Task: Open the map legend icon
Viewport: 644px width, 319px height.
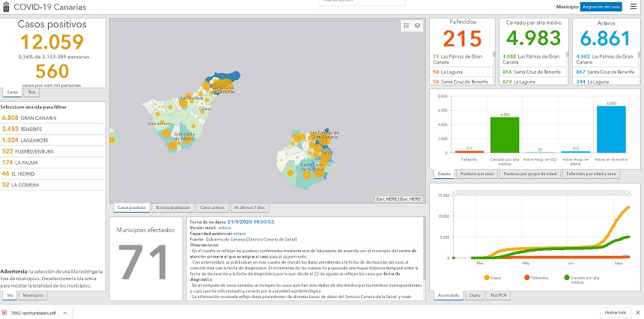Action: tap(407, 25)
